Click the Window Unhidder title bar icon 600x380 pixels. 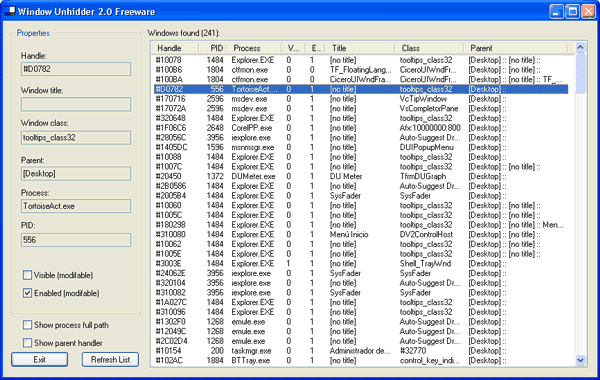click(x=10, y=11)
